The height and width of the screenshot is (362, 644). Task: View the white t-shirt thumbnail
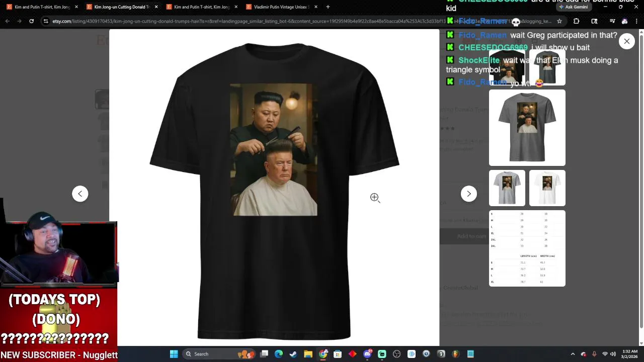tap(547, 188)
